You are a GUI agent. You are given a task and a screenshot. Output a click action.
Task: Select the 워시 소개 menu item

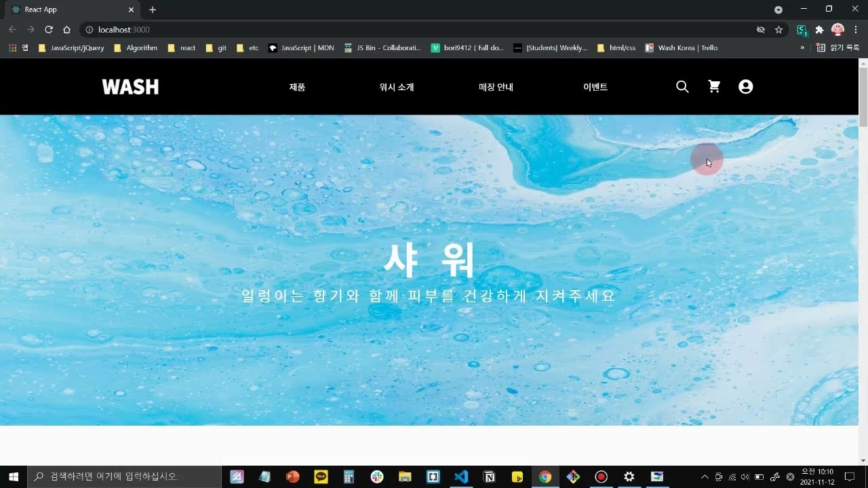point(397,87)
